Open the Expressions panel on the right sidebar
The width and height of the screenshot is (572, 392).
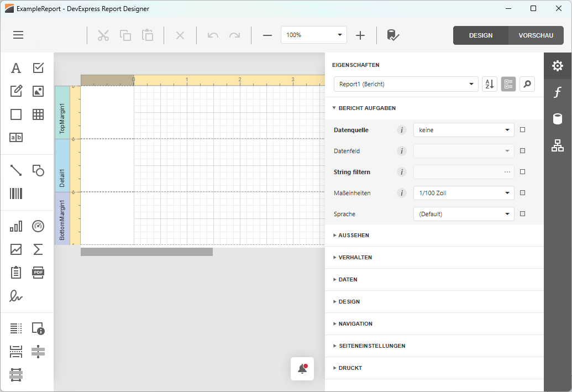[x=557, y=92]
